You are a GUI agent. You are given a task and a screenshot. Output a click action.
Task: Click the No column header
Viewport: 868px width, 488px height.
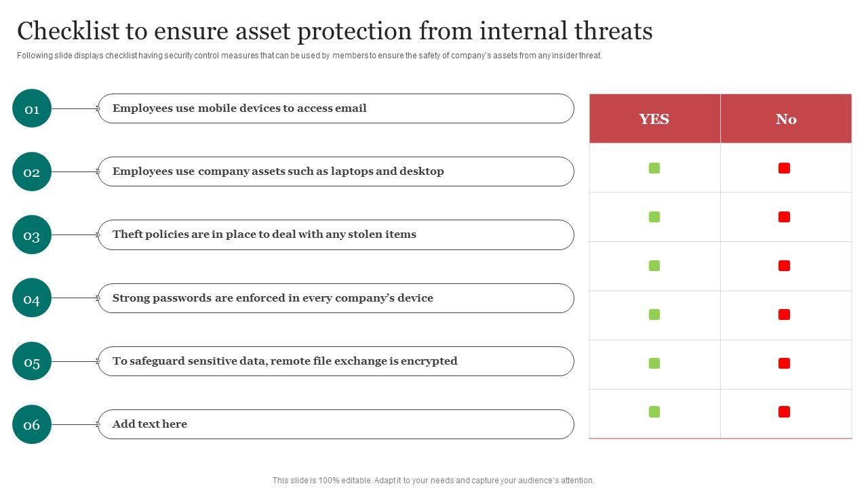[786, 119]
